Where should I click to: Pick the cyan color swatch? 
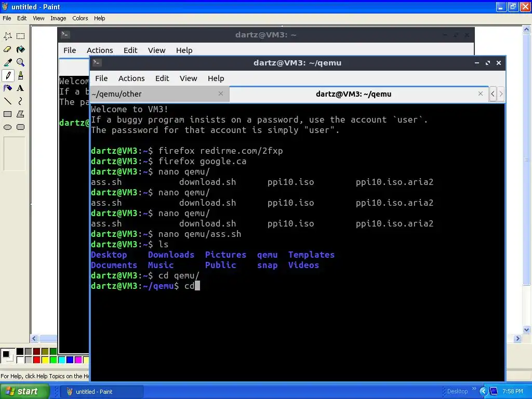61,360
